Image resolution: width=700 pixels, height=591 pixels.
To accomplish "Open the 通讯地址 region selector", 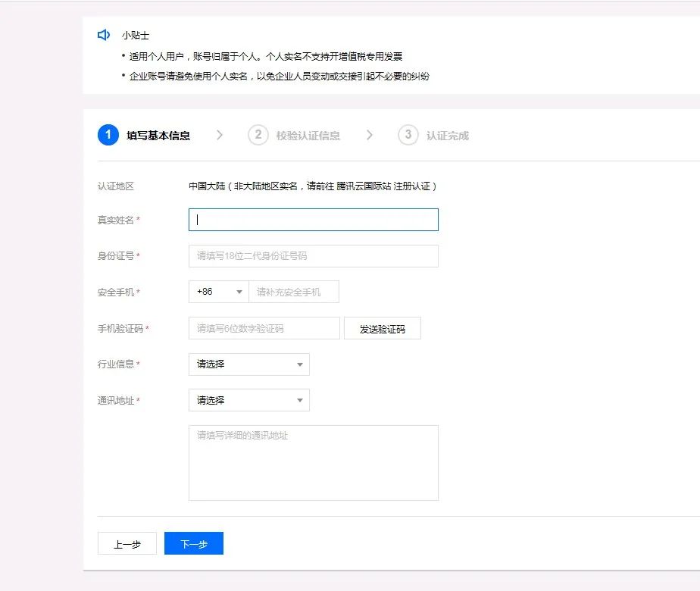I will coord(248,400).
